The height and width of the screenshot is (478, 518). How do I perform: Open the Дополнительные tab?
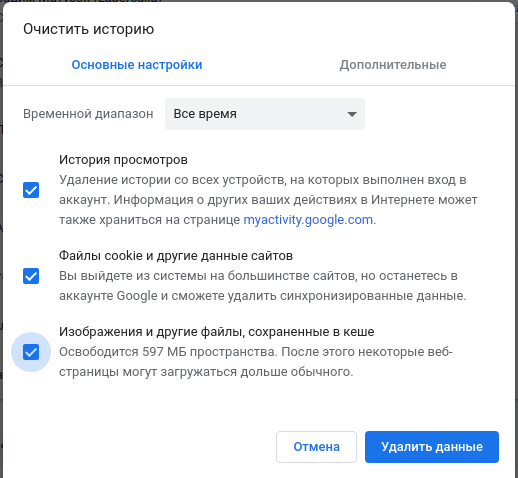click(x=393, y=65)
